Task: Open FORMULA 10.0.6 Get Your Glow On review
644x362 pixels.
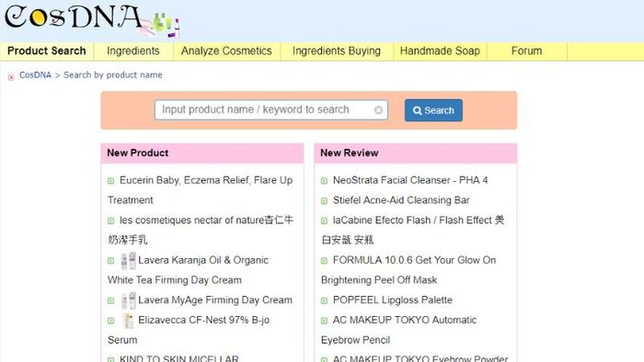Action: 408,270
